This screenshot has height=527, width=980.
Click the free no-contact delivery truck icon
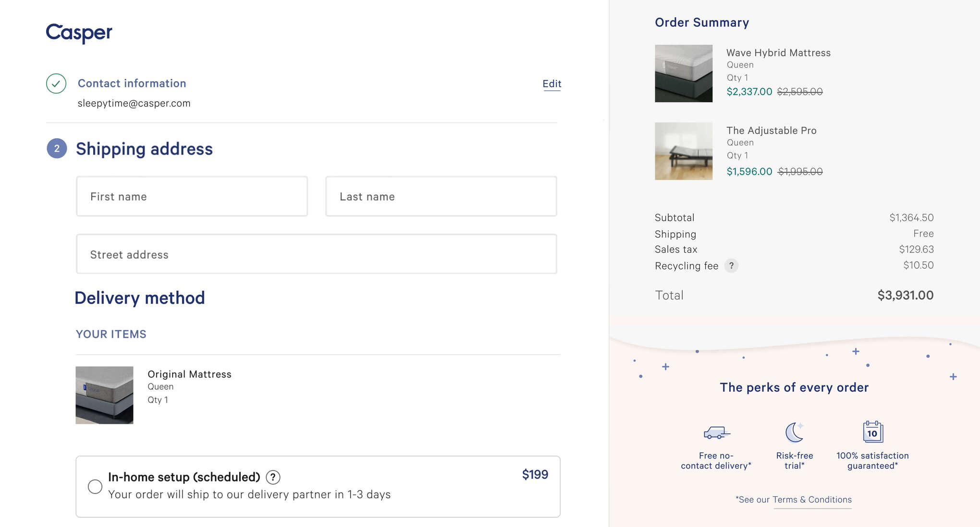coord(716,432)
